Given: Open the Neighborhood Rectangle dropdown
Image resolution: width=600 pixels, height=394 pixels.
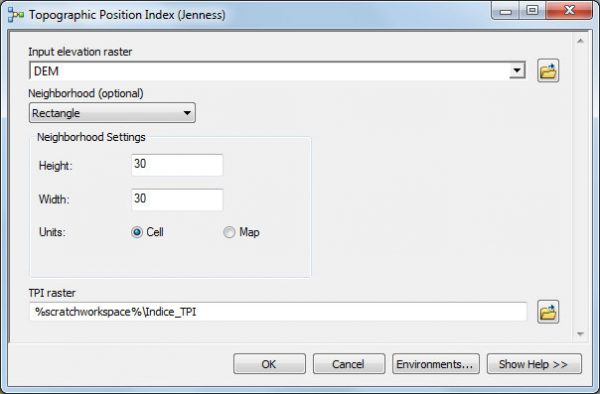Looking at the screenshot, I should point(112,112).
